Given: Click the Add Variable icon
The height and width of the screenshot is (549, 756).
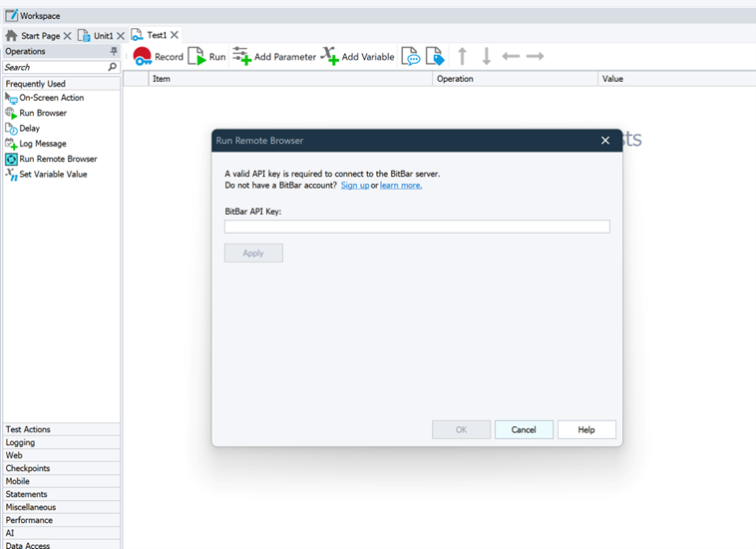Looking at the screenshot, I should coord(329,56).
